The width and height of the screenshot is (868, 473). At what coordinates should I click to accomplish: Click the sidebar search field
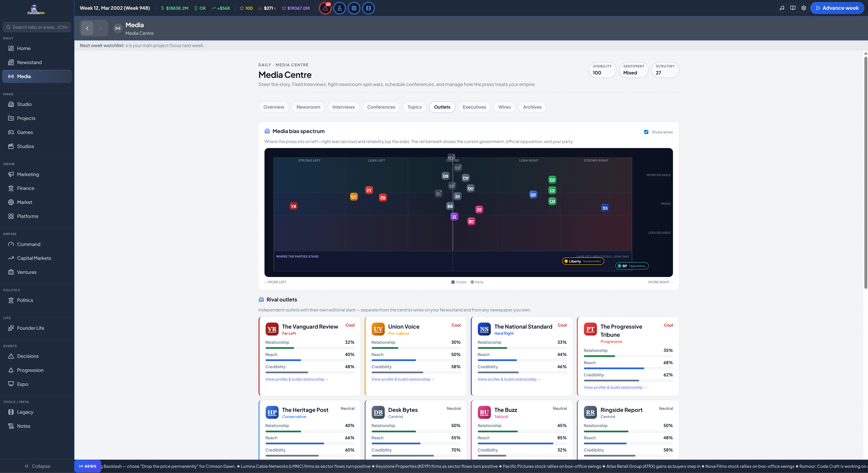tap(37, 27)
